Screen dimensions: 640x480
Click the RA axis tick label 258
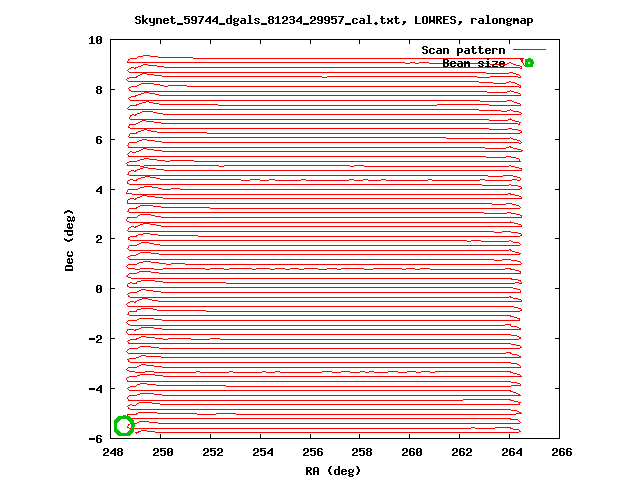tap(362, 452)
